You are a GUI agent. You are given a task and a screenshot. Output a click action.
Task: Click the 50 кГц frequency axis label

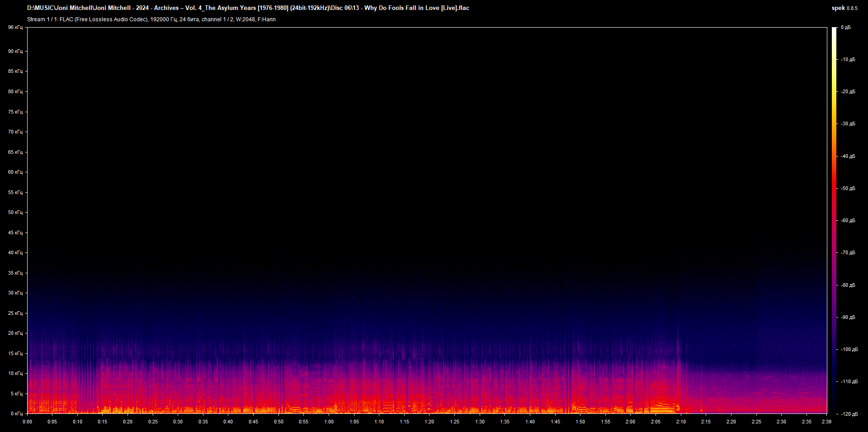point(15,212)
